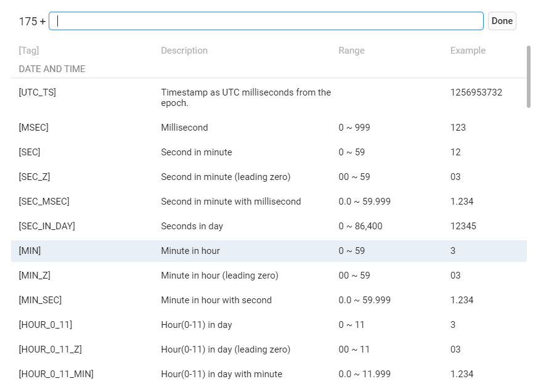Select the [MIN_SEC] tag row
Screen dimensions: 533x392
click(x=41, y=300)
